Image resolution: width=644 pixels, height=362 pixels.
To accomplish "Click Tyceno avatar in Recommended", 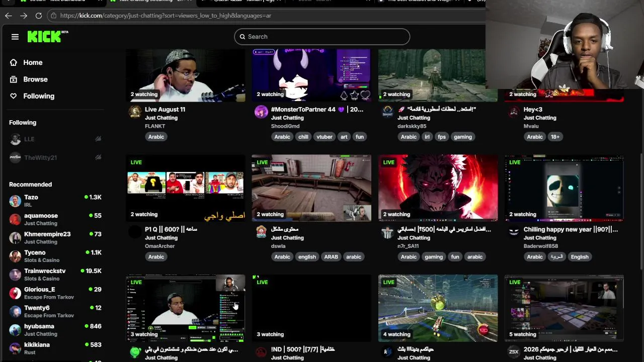I will 15,256.
